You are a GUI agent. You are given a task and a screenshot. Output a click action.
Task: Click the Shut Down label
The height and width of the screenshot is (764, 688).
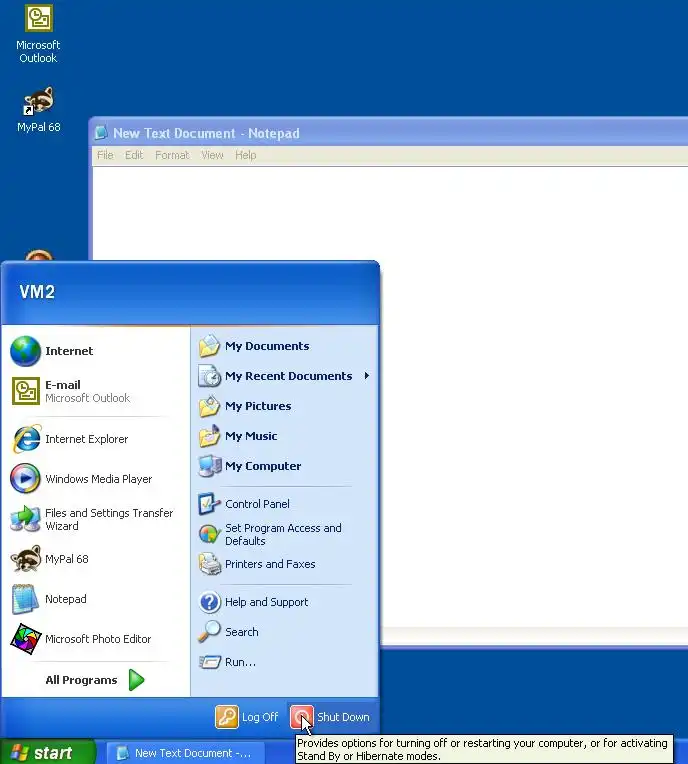[343, 717]
